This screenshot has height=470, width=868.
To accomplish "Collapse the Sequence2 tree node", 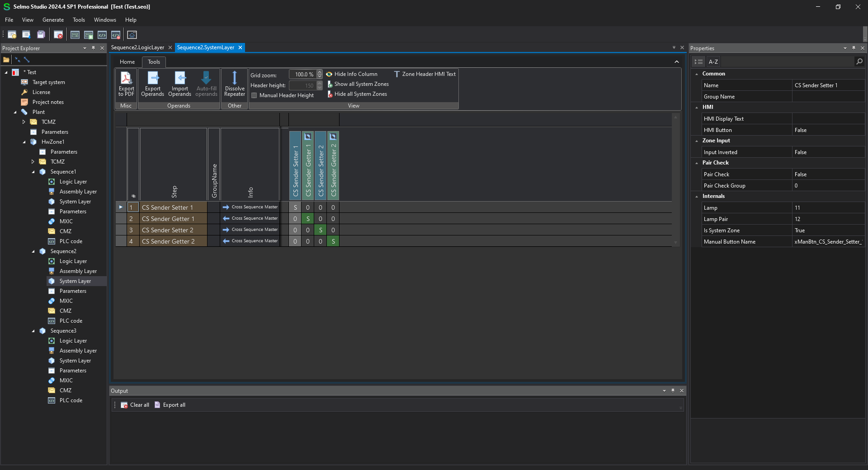I will click(33, 251).
